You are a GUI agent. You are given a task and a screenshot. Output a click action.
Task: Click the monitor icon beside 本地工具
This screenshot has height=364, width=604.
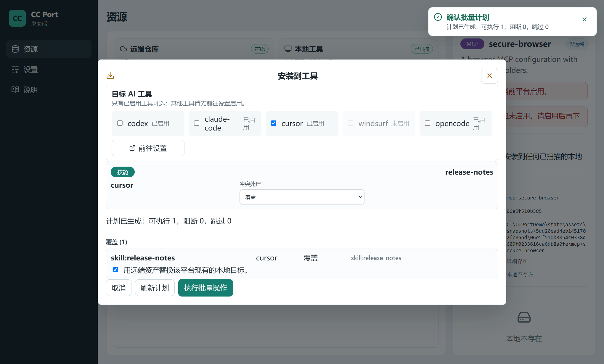[x=288, y=49]
